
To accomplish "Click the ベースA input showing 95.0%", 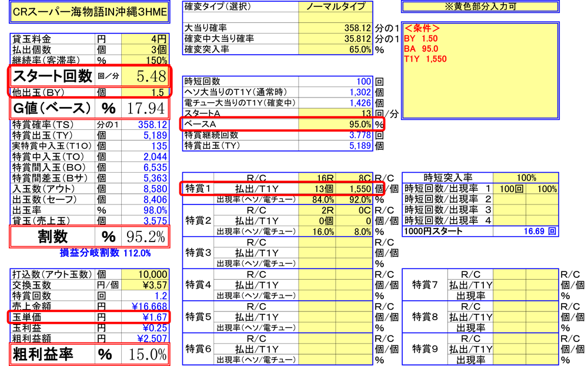I will (x=336, y=124).
